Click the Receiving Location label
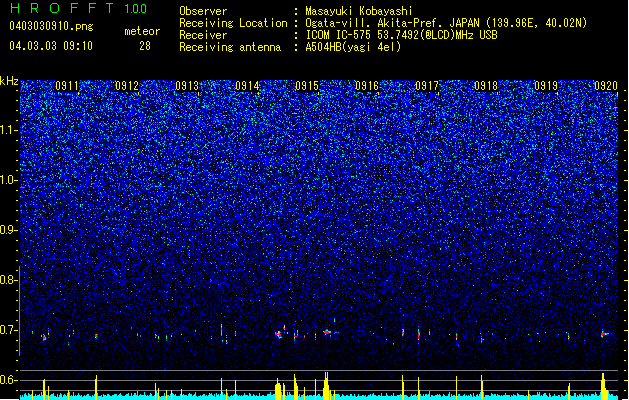Viewport: 629px width, 400px height. 233,23
